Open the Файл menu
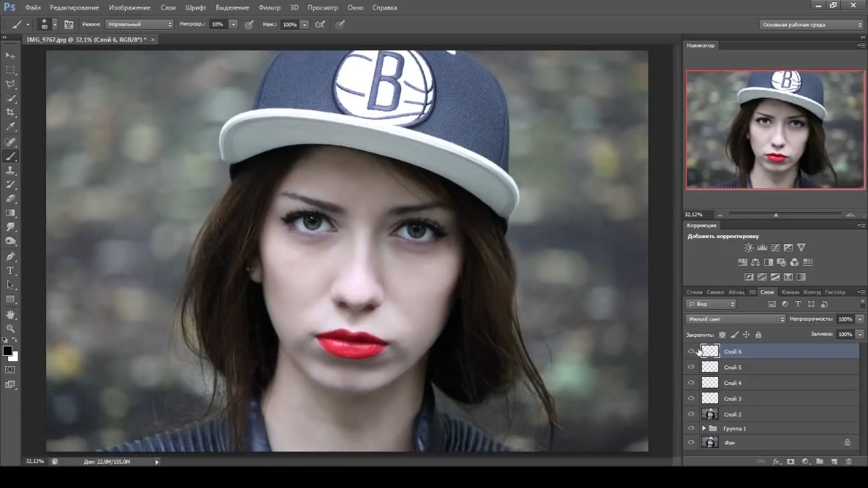 [33, 7]
